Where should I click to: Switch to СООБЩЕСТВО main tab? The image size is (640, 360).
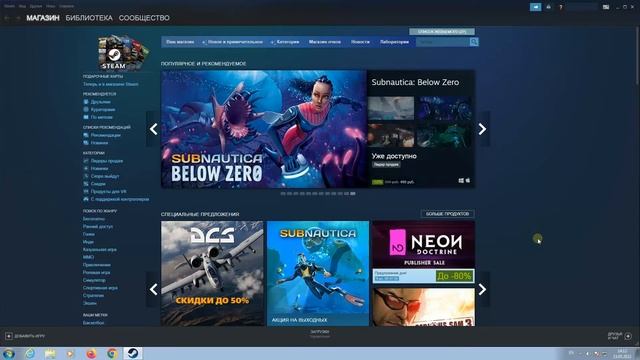coord(144,18)
